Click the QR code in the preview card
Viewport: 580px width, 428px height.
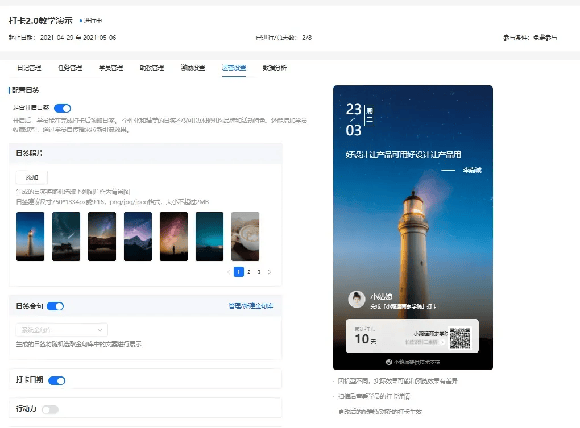coord(460,338)
